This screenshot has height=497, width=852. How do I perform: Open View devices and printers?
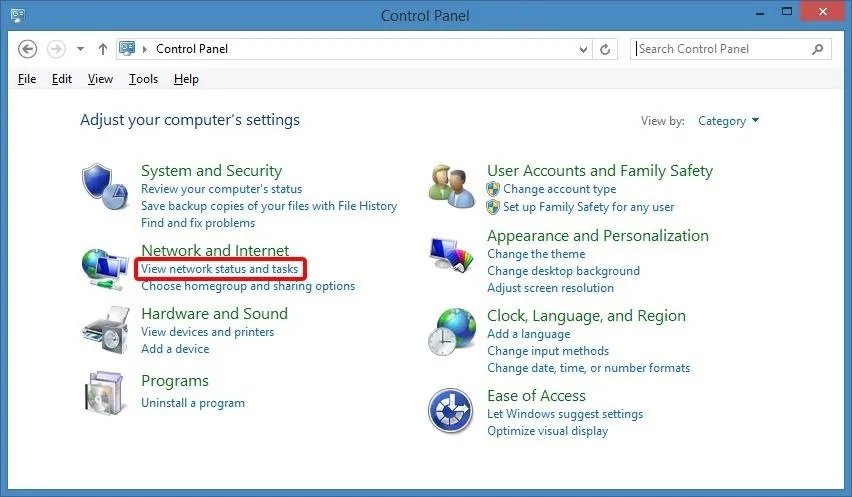(x=208, y=332)
